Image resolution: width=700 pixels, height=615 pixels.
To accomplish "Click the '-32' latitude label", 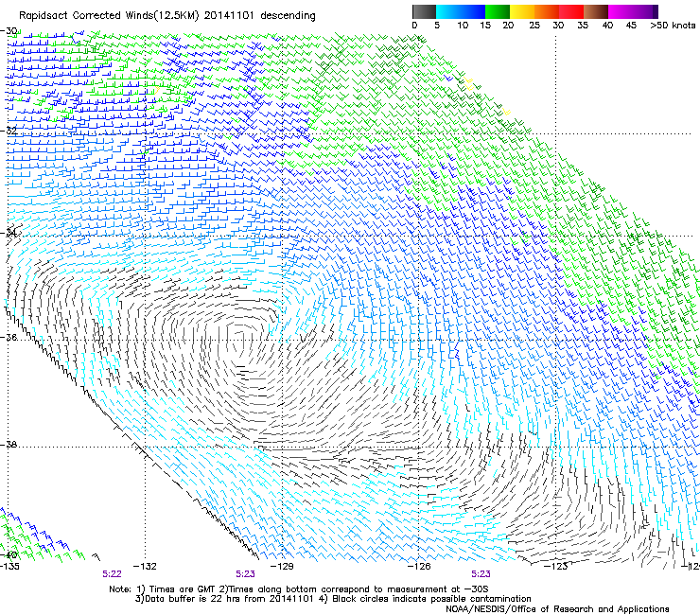I will (x=9, y=131).
